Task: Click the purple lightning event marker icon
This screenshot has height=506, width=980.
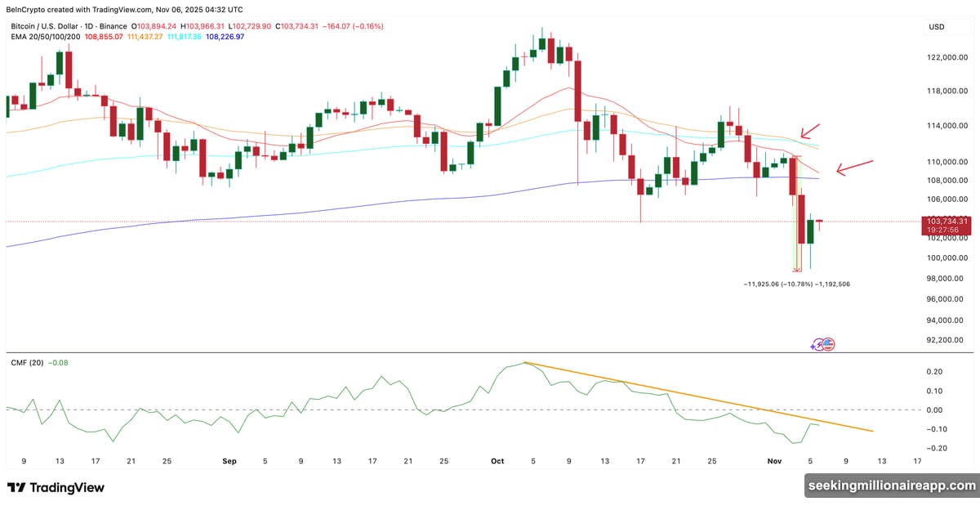Action: tap(818, 344)
